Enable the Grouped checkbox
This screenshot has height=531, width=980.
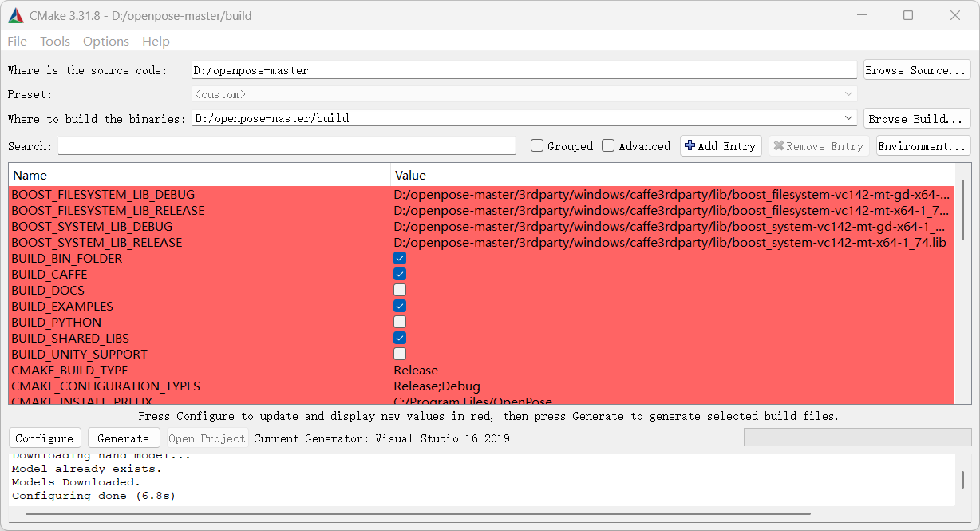pyautogui.click(x=536, y=145)
